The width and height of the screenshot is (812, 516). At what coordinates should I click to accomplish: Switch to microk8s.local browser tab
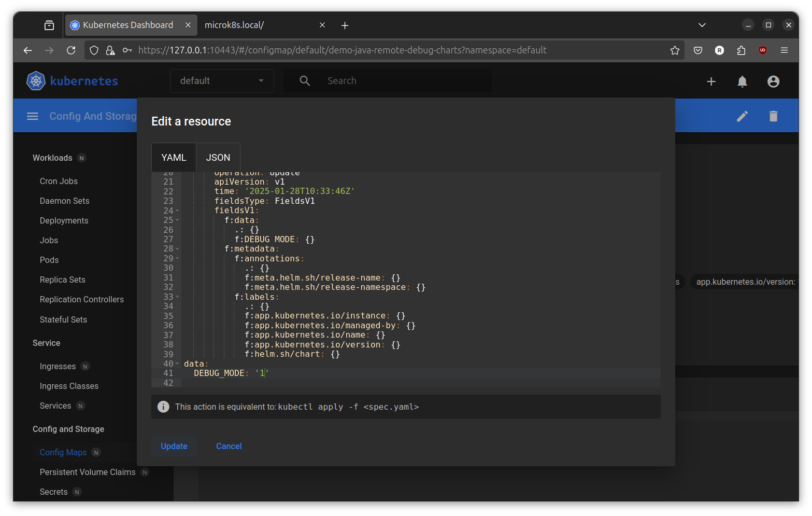point(264,25)
